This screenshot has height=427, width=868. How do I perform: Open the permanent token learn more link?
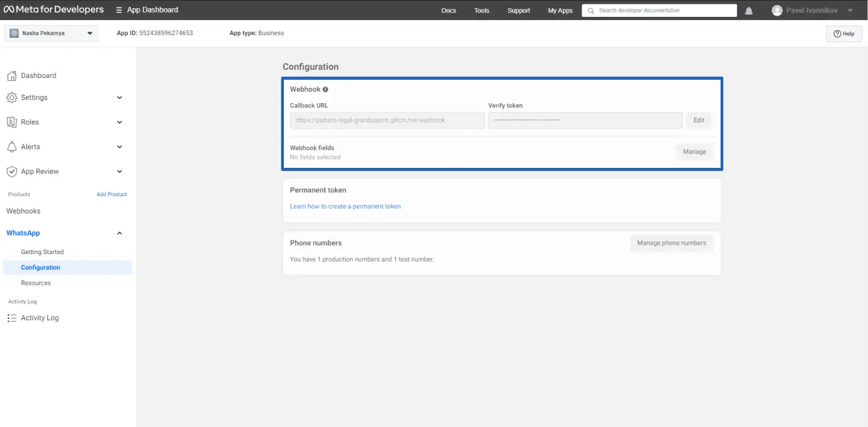pos(345,206)
